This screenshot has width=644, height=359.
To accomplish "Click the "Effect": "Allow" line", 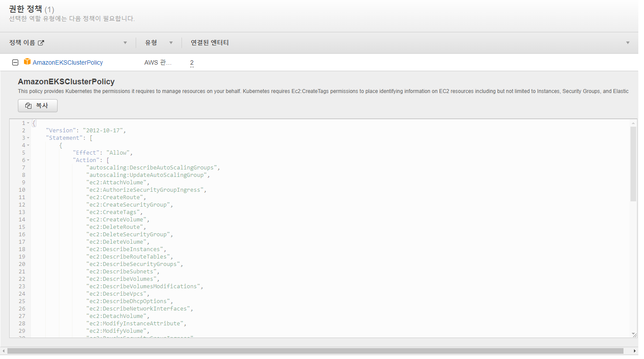I will coord(103,153).
